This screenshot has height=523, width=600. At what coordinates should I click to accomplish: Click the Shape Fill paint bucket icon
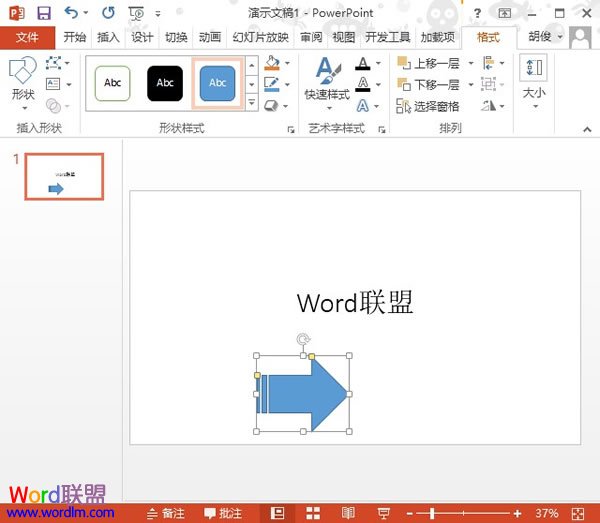[x=271, y=65]
